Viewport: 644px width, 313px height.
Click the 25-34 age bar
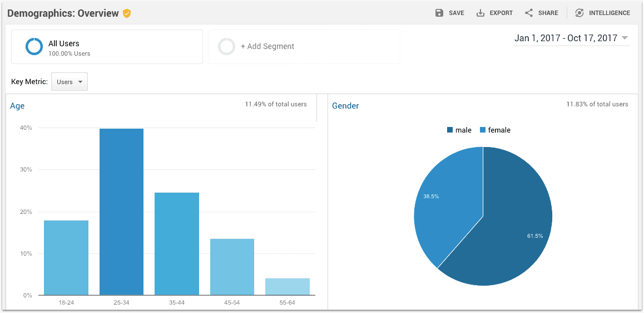[x=121, y=212]
